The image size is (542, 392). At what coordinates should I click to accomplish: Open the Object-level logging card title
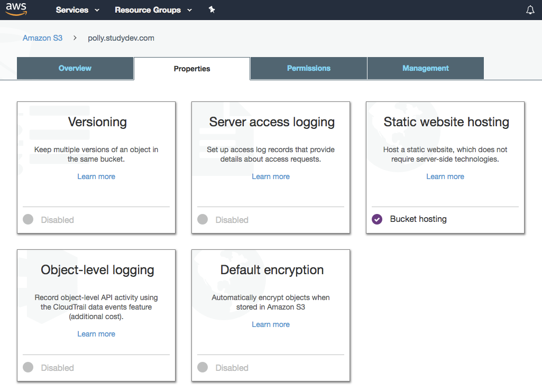point(97,270)
